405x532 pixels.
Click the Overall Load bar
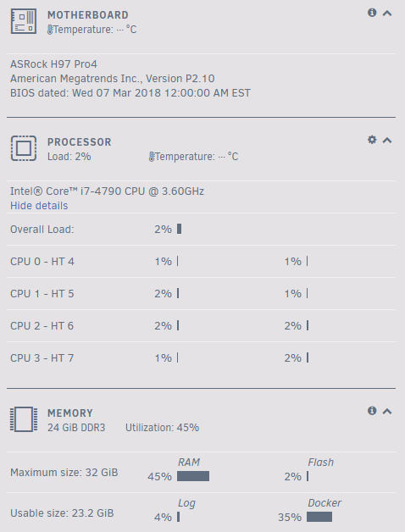click(x=180, y=229)
